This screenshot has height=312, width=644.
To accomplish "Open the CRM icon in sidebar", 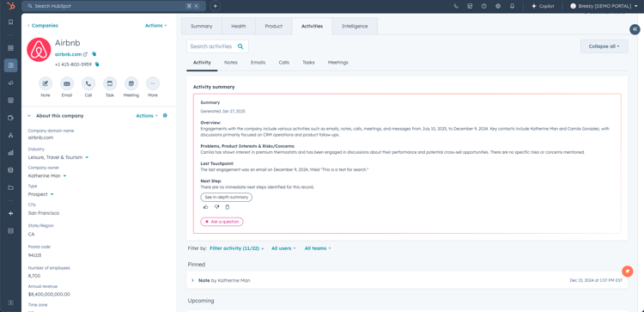I will (10, 65).
